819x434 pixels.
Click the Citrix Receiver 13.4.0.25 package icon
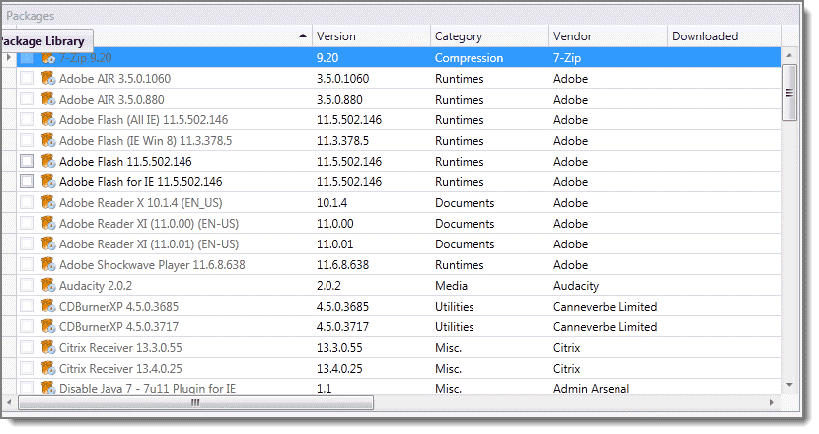coord(48,368)
